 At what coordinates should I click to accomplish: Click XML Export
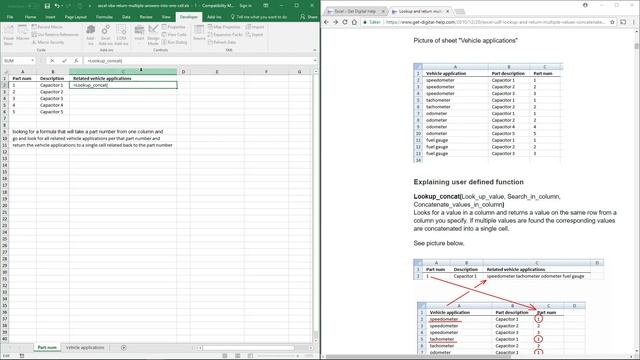coord(255,35)
